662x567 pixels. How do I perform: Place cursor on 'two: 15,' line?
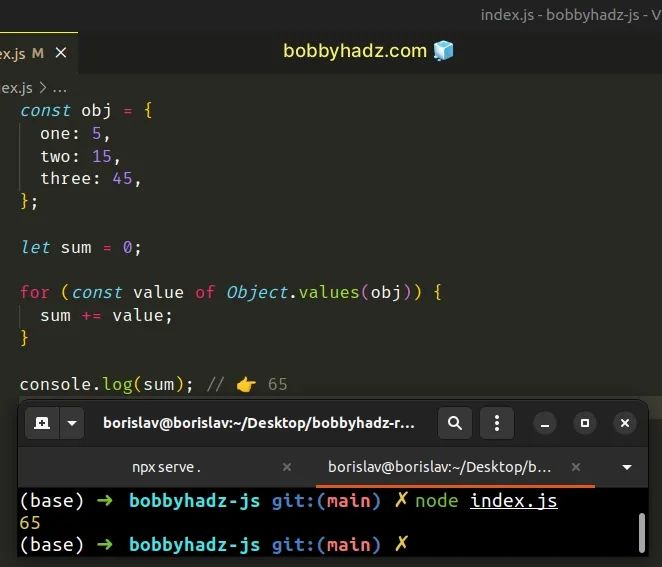point(80,157)
